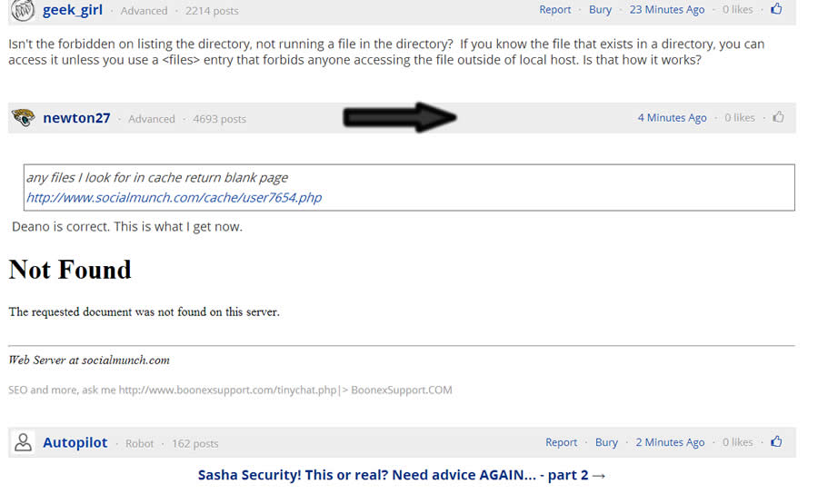Image resolution: width=818 pixels, height=504 pixels.
Task: Open geek_girl's avatar image
Action: click(x=23, y=10)
